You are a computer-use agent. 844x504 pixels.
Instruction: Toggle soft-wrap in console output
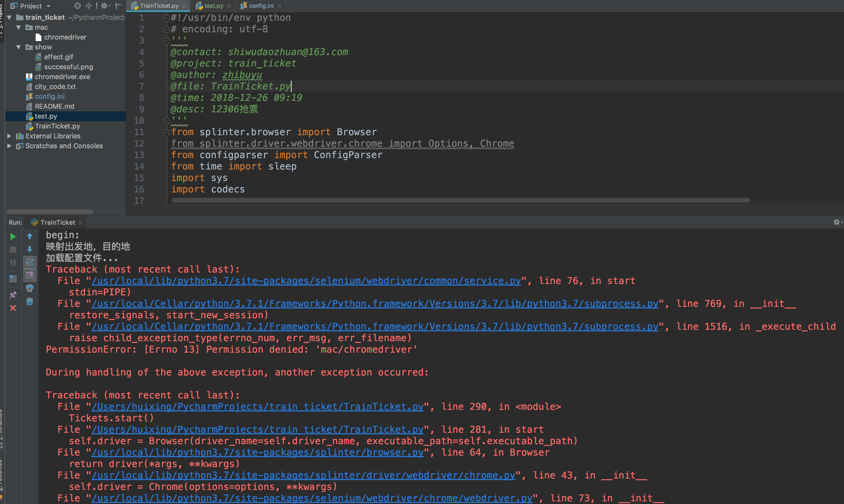pos(30,262)
